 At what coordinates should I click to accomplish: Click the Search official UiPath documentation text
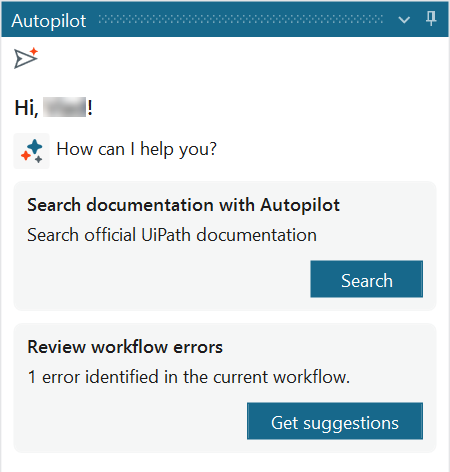[x=172, y=235]
